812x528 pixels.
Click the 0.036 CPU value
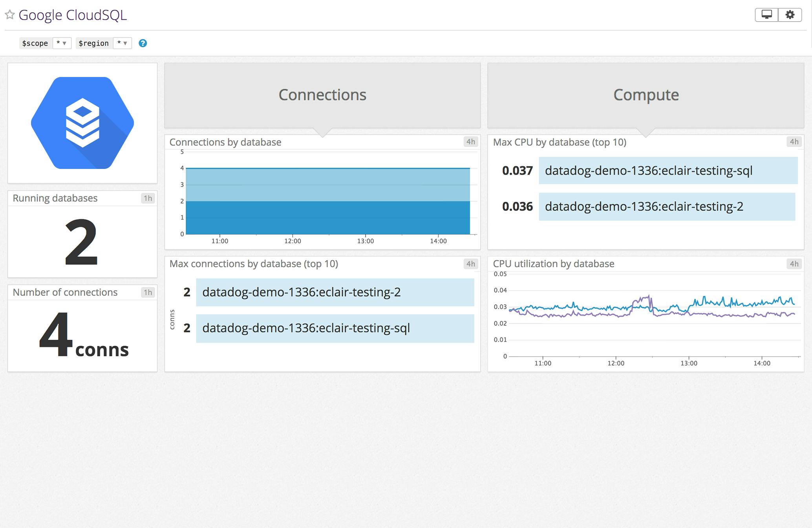518,207
